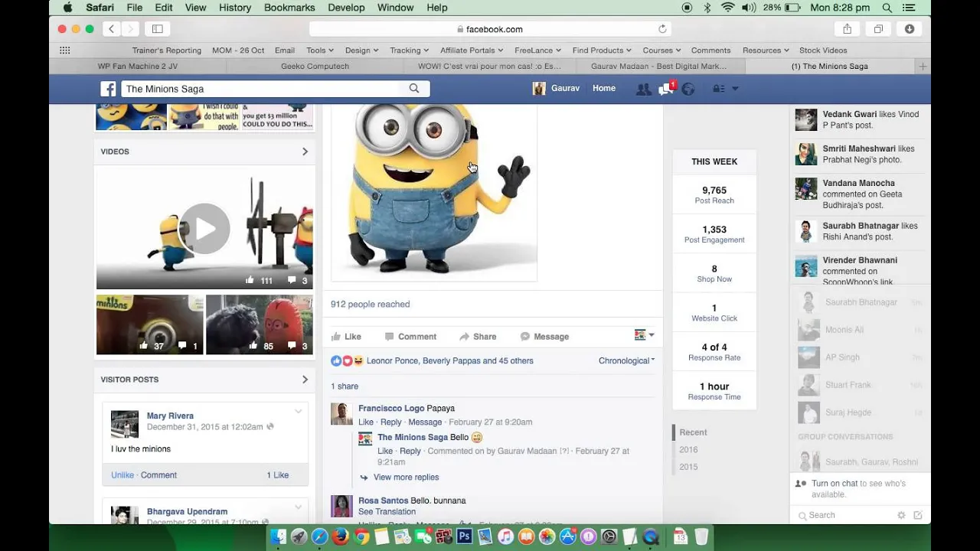Open Francisco Logo's profile name
The width and height of the screenshot is (980, 551).
[x=391, y=409]
